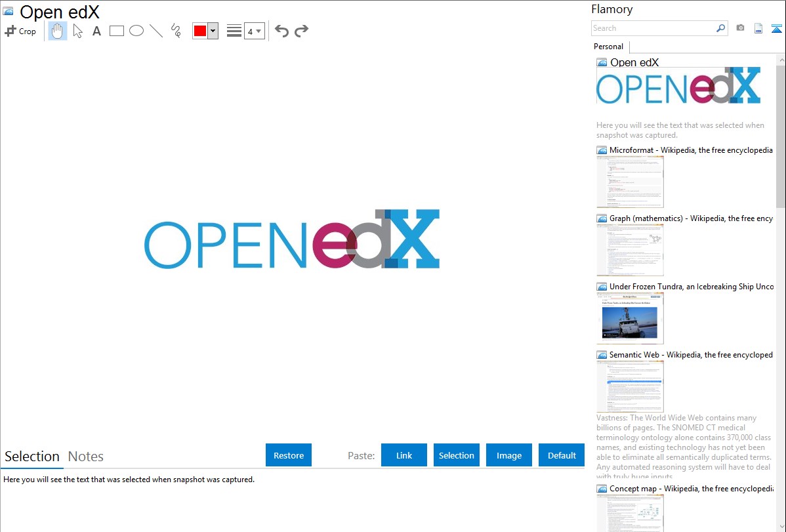
Task: Undo the last annotation
Action: point(281,31)
